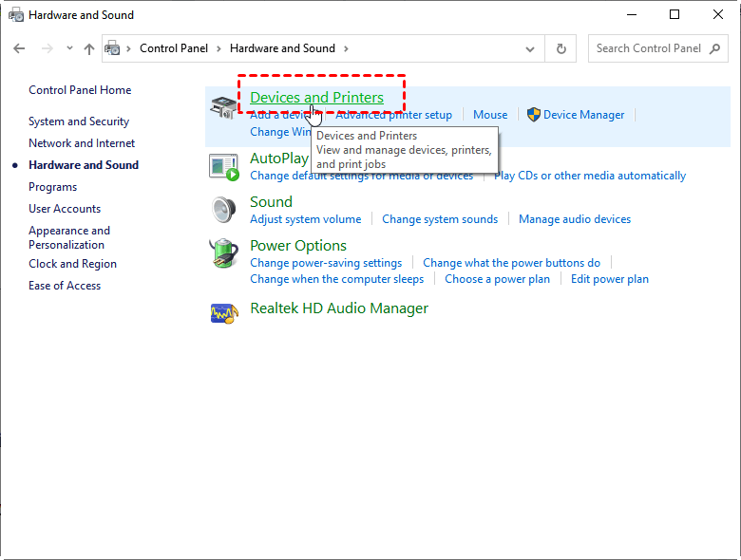Click the Realtek HD Audio Manager icon
Screen dimensions: 741x560
pyautogui.click(x=223, y=311)
